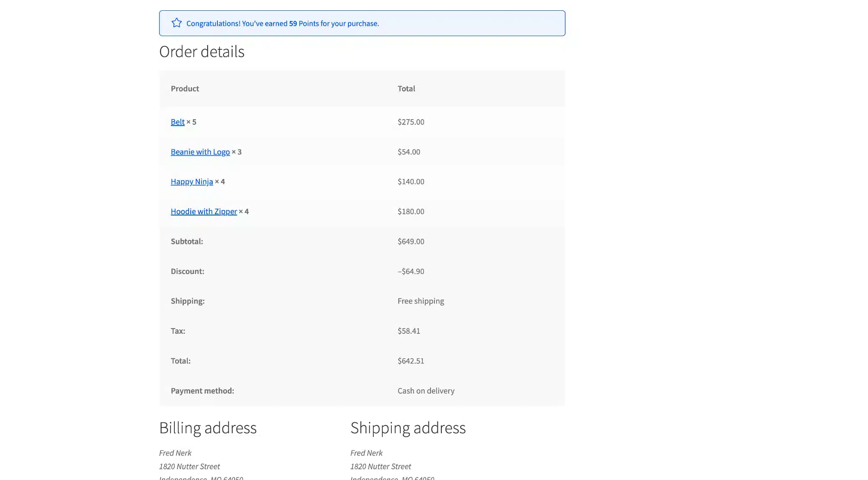Click the Total label near bottom
This screenshot has width=868, height=480.
[180, 361]
